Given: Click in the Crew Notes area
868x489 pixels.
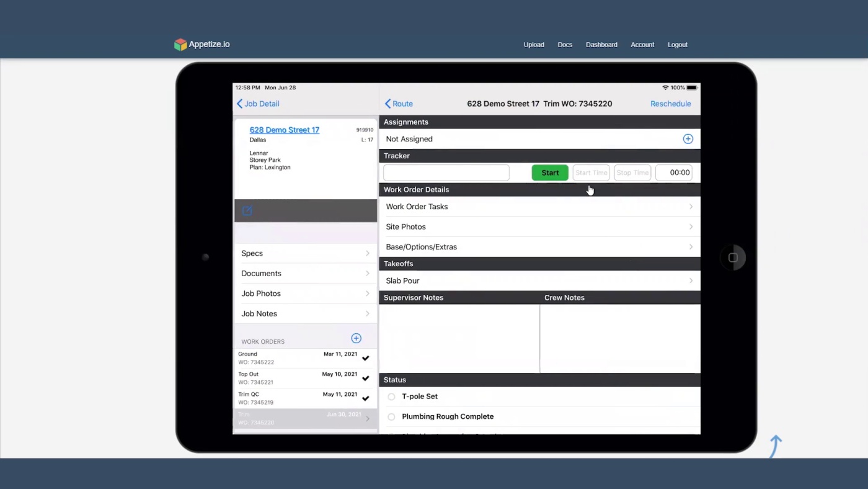Looking at the screenshot, I should click(x=620, y=338).
